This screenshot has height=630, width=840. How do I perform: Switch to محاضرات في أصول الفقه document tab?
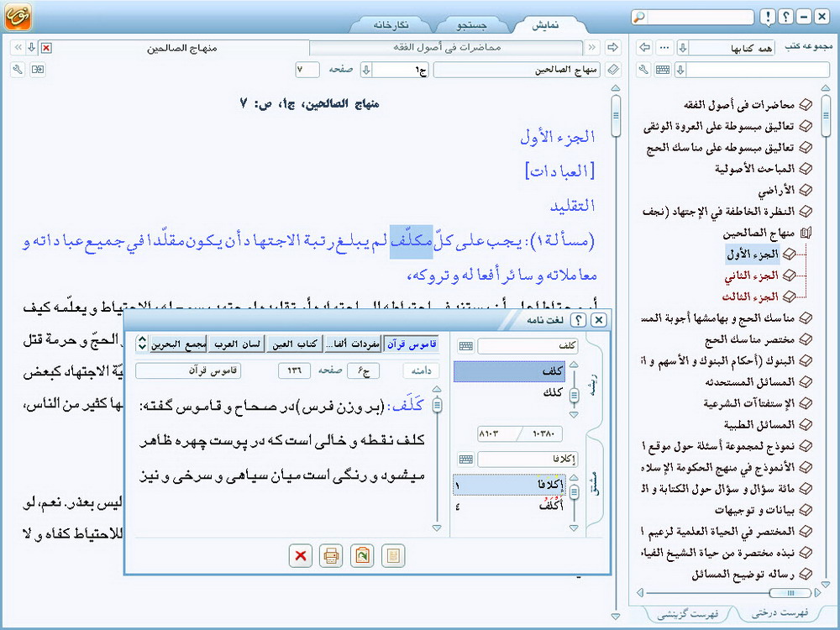(x=446, y=48)
